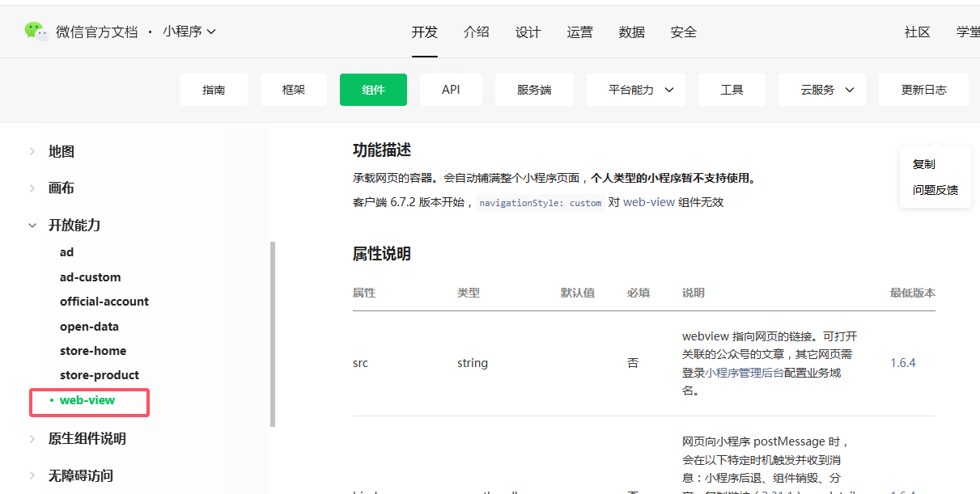The height and width of the screenshot is (494, 980).
Task: Switch to the 开发 tab
Action: 424,32
